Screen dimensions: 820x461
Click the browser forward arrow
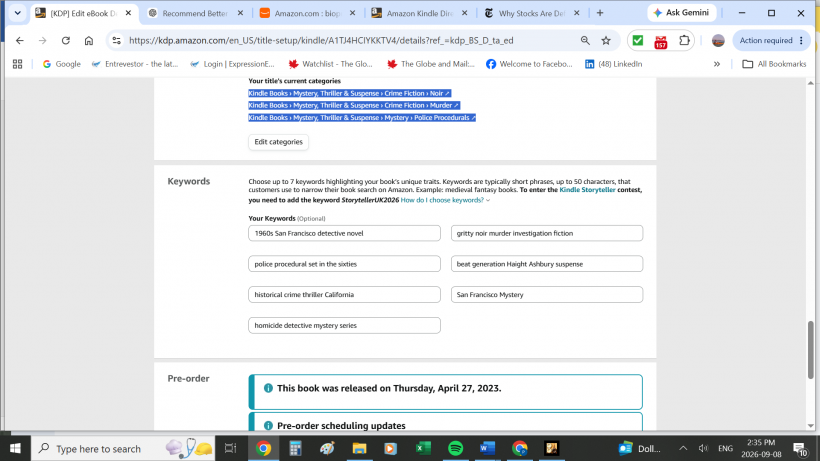tap(42, 40)
